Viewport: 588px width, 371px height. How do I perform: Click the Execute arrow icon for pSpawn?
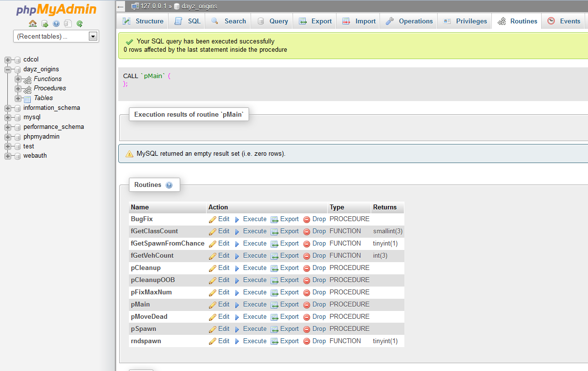coord(237,330)
